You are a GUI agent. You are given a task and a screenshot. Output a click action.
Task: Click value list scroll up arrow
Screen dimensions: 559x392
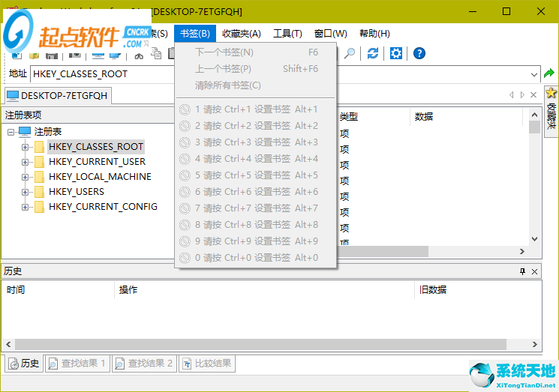(x=534, y=115)
